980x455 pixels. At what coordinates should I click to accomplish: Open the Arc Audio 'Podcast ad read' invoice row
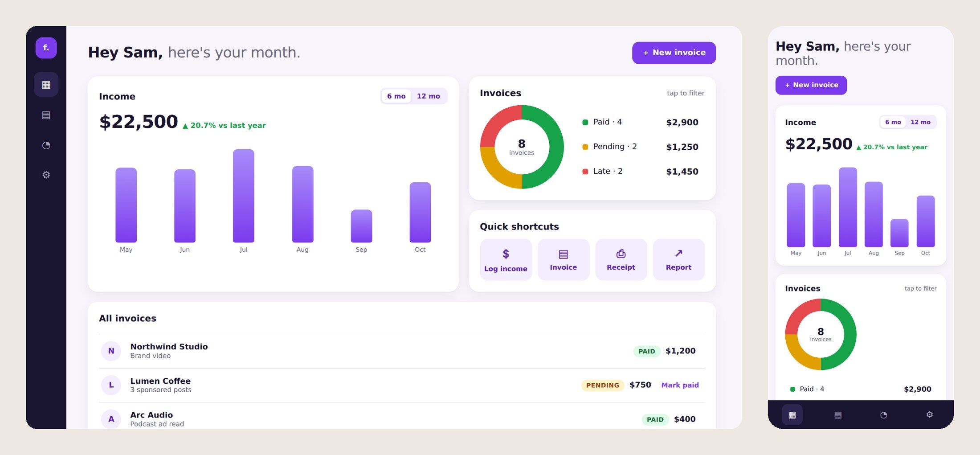click(402, 416)
